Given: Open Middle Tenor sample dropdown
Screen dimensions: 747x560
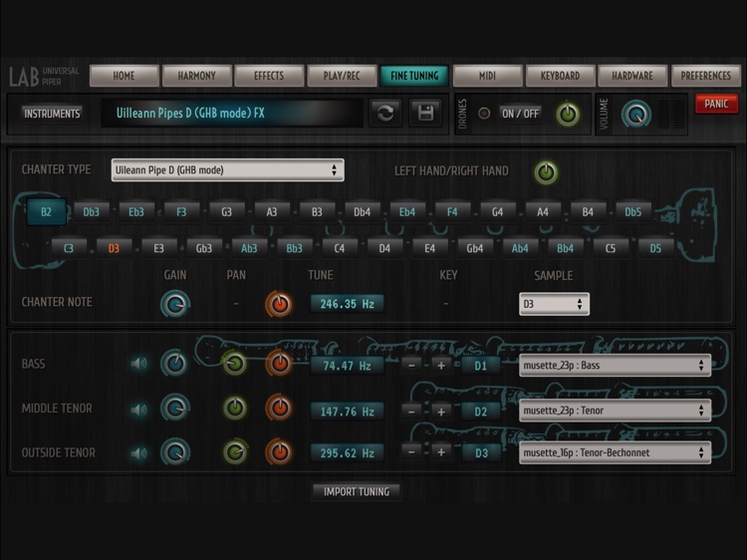Looking at the screenshot, I should [x=616, y=411].
